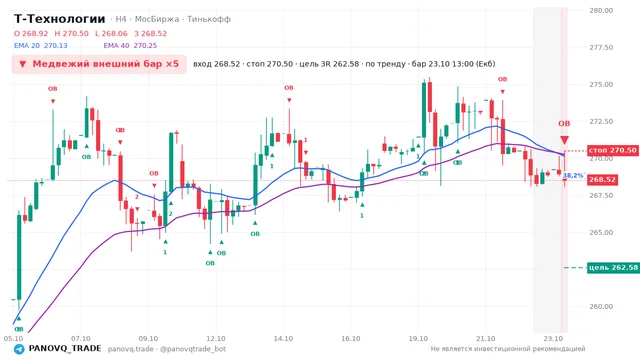Open the "Медвежий внешний бар ×5" badge

coord(99,64)
